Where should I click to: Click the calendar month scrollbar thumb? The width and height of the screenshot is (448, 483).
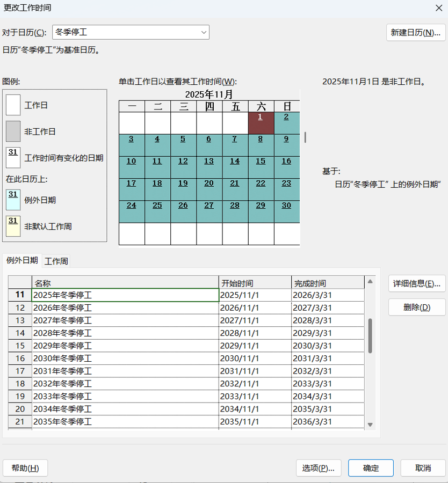[305, 137]
